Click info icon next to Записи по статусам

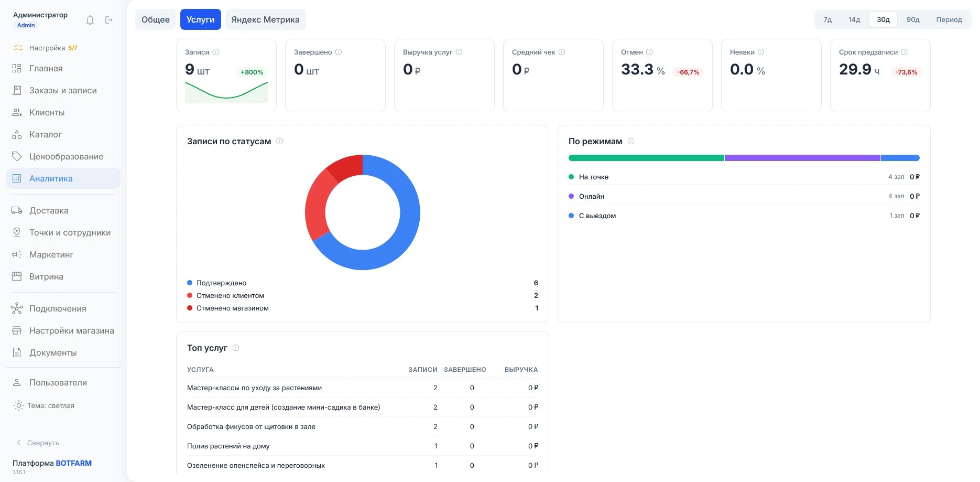(x=280, y=141)
